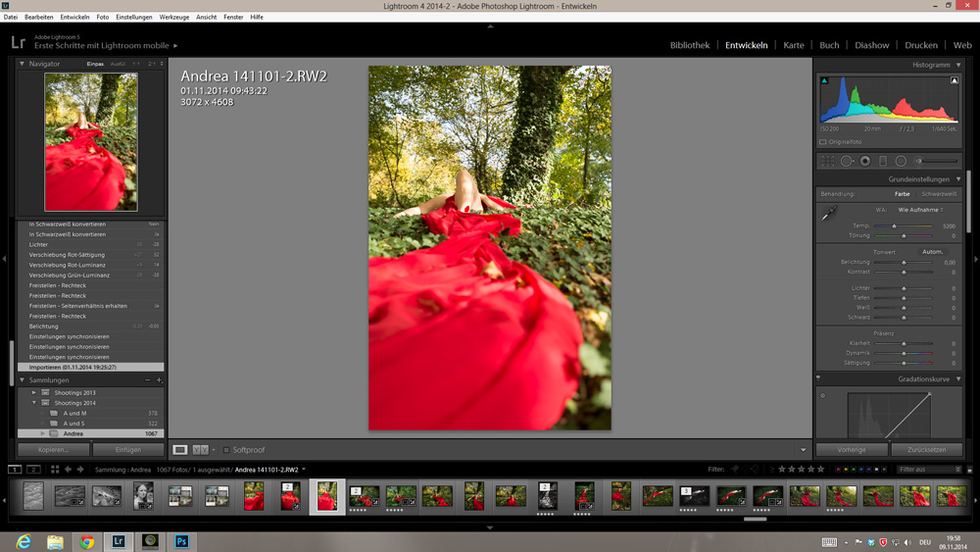980x552 pixels.
Task: Switch to Loupe view icon in toolbar
Action: pyautogui.click(x=180, y=450)
